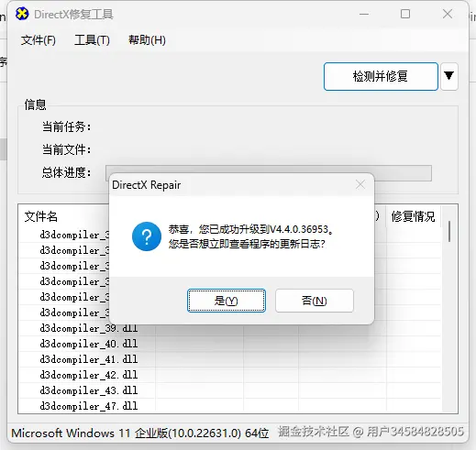Click the 总体进度 progress bar

click(269, 173)
